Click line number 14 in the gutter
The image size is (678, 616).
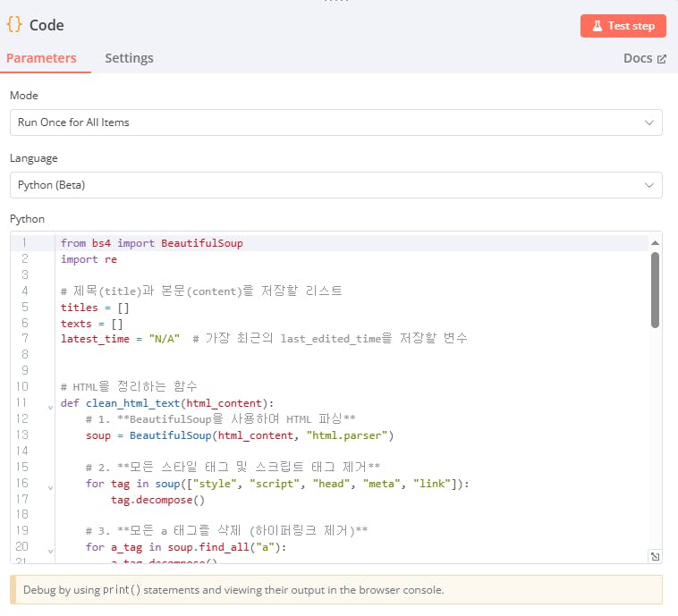(22, 451)
